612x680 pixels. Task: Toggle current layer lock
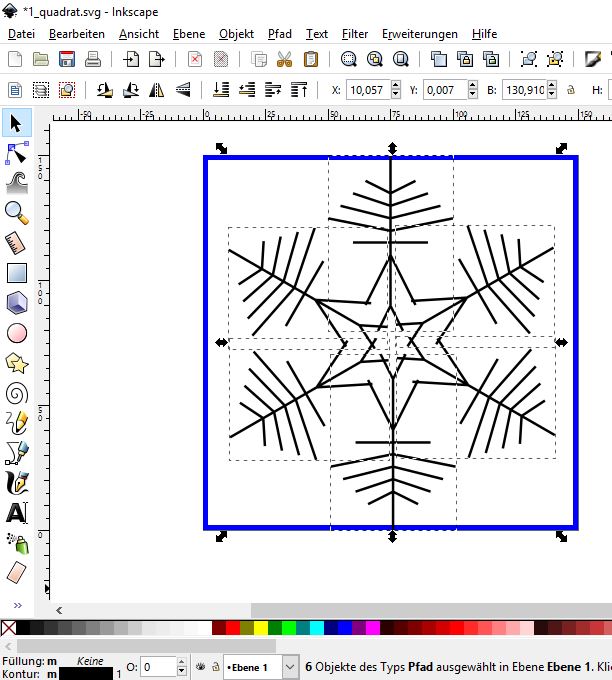click(216, 667)
